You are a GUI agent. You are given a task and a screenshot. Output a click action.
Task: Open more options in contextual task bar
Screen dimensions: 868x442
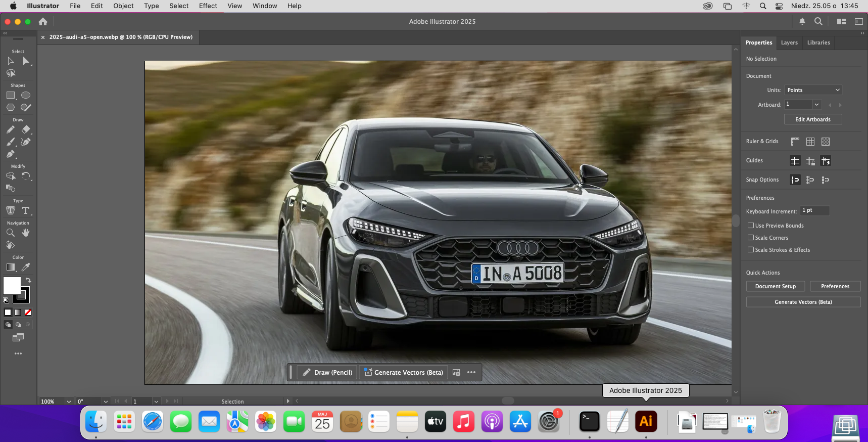tap(471, 372)
